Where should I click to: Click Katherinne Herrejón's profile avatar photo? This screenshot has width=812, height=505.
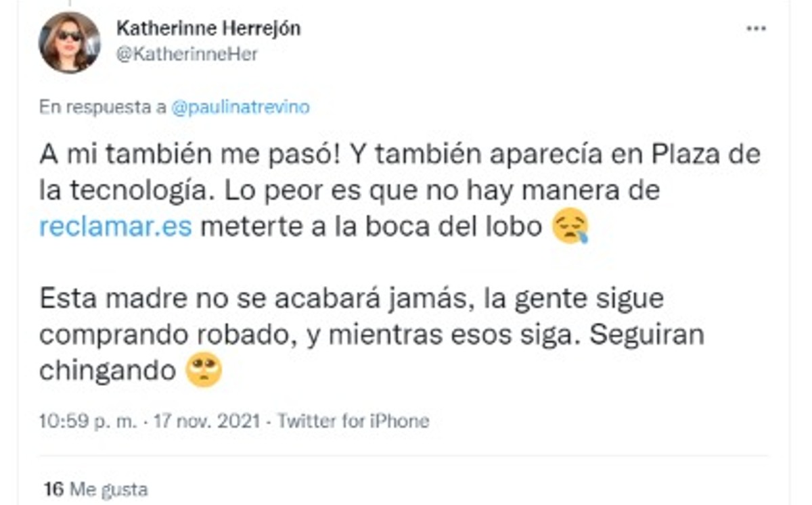[70, 42]
